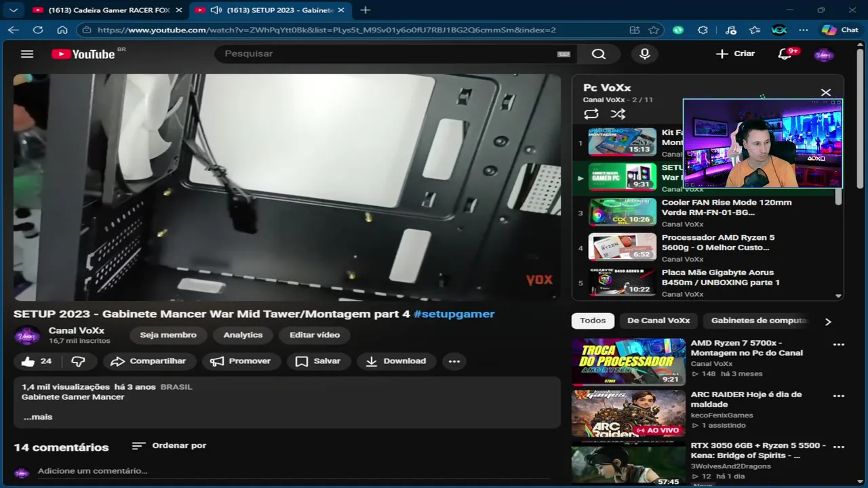Click Editar vídeo button
This screenshot has width=868, height=488.
point(315,335)
